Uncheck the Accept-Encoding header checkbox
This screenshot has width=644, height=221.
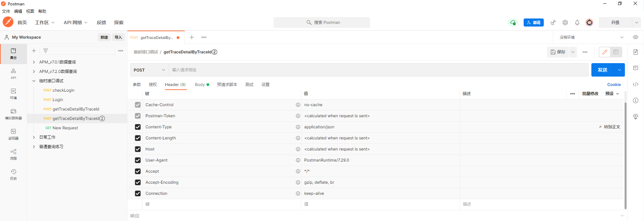(138, 182)
